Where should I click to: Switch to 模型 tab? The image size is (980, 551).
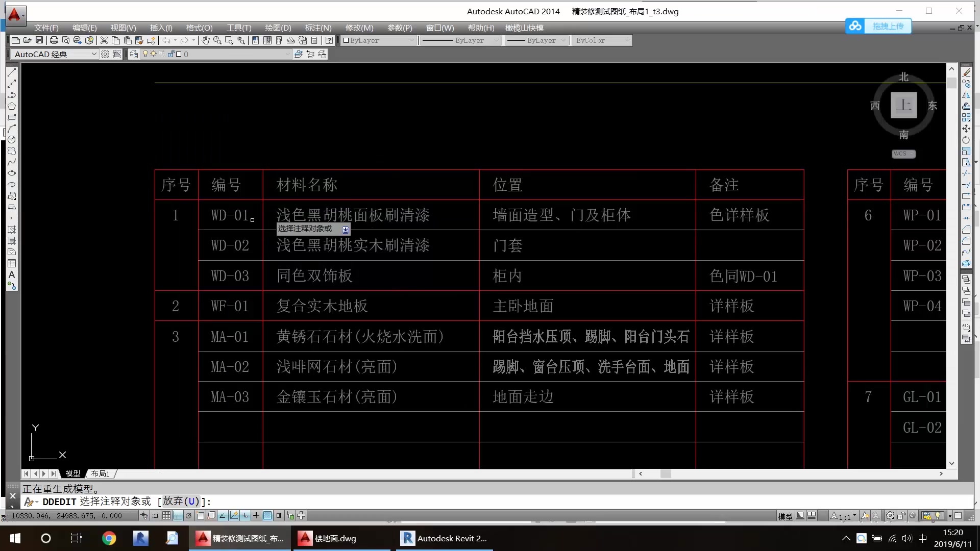point(72,473)
